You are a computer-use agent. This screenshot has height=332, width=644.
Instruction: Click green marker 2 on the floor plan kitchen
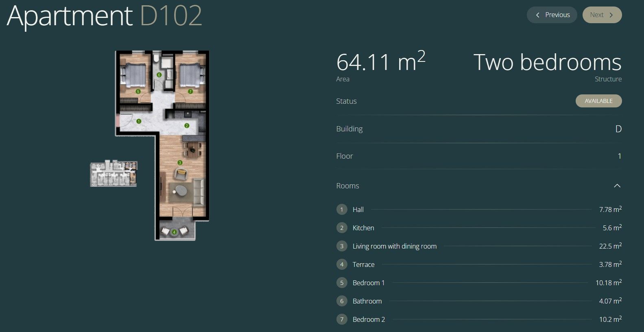187,126
